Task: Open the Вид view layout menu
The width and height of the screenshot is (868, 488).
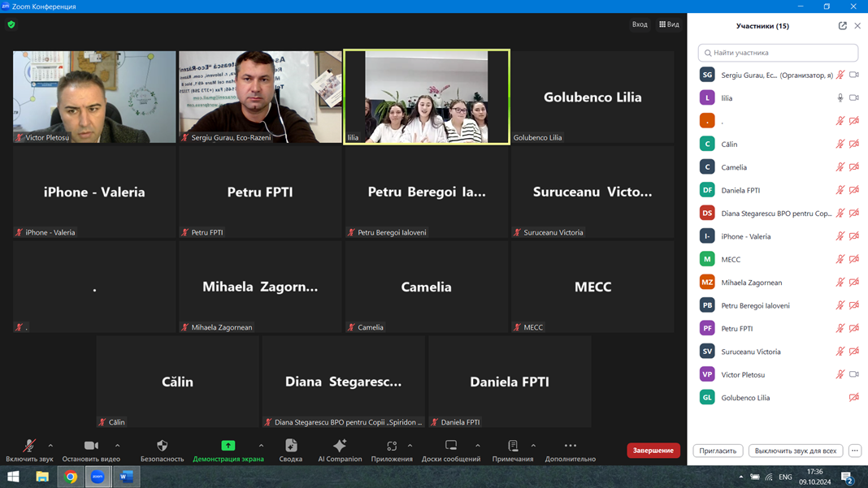Action: point(669,24)
